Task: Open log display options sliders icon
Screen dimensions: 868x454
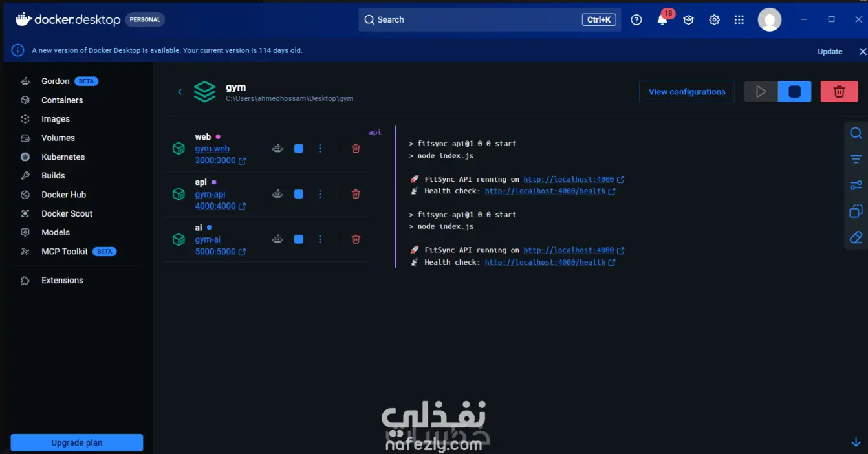Action: (856, 186)
